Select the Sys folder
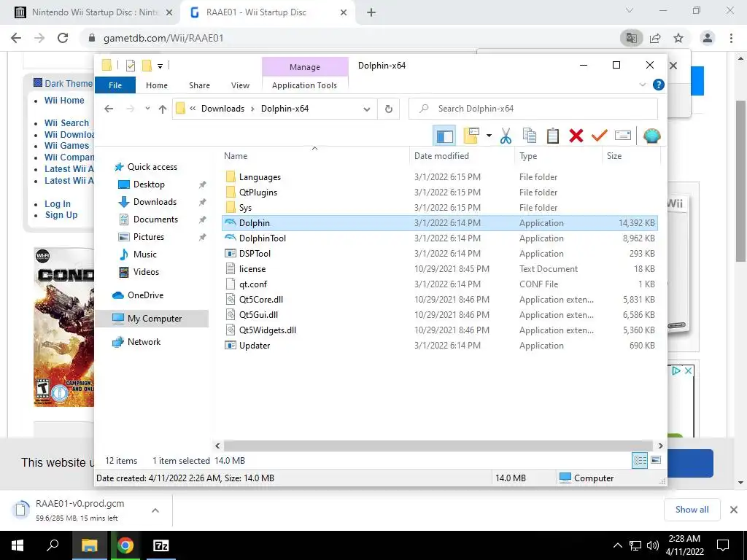747x560 pixels. 439,208
